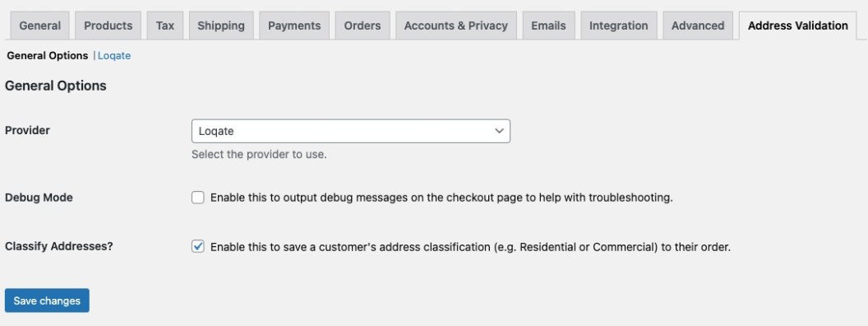Click the General Options sub-section link
Viewport: 868px width, 326px height.
coord(48,55)
